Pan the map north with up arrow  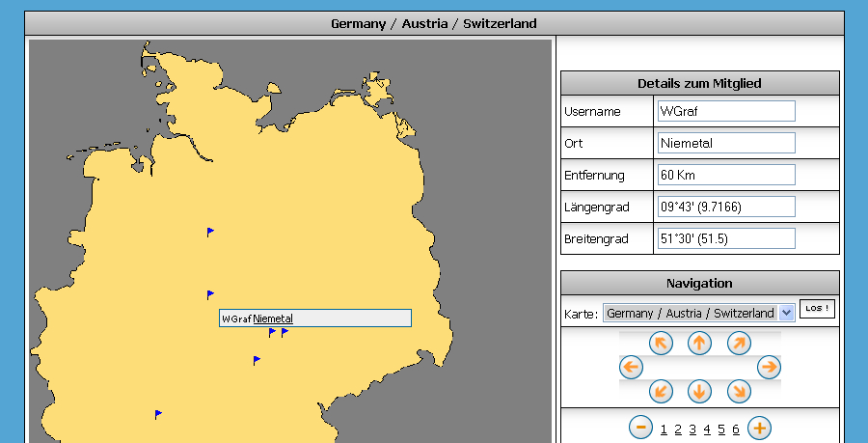(699, 343)
